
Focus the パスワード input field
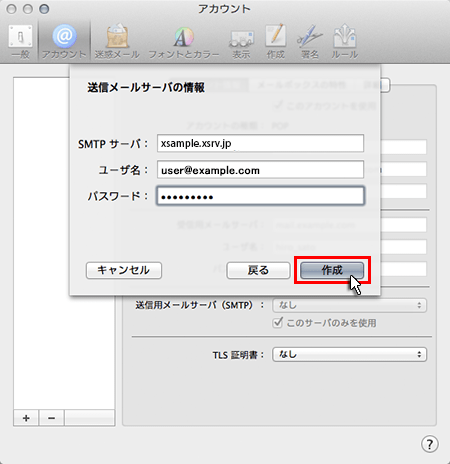(x=260, y=196)
